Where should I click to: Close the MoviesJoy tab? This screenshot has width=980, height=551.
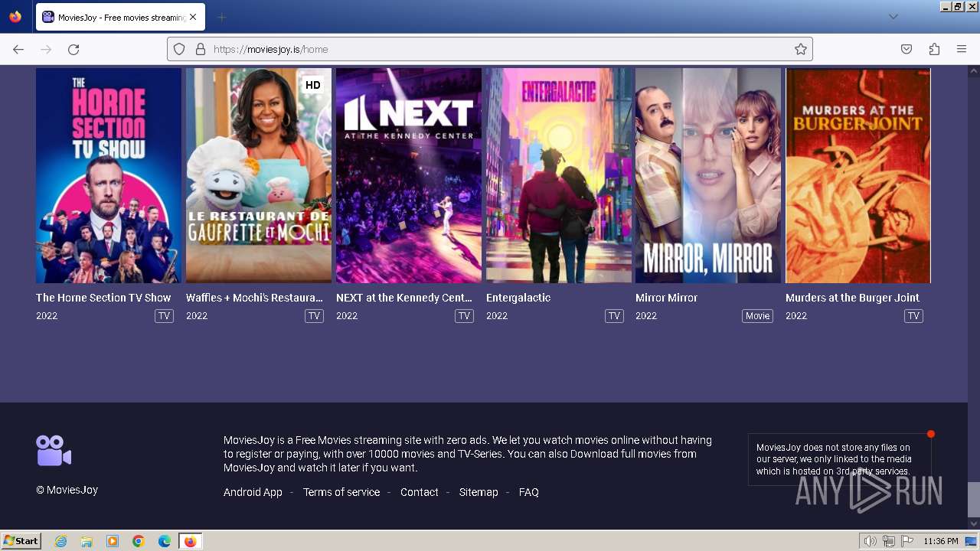[x=192, y=17]
